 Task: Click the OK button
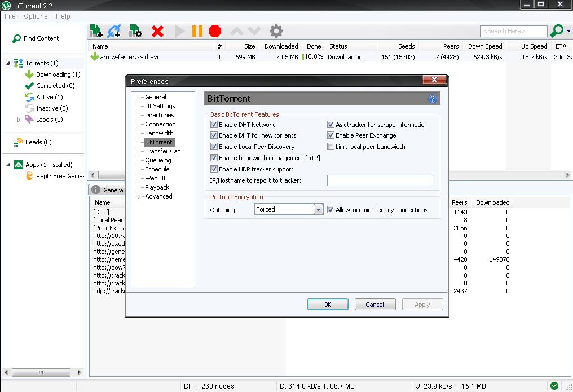[x=327, y=305]
